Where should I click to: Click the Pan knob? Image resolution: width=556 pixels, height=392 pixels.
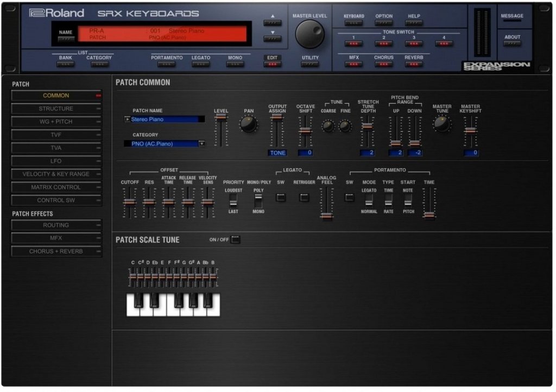tap(249, 124)
